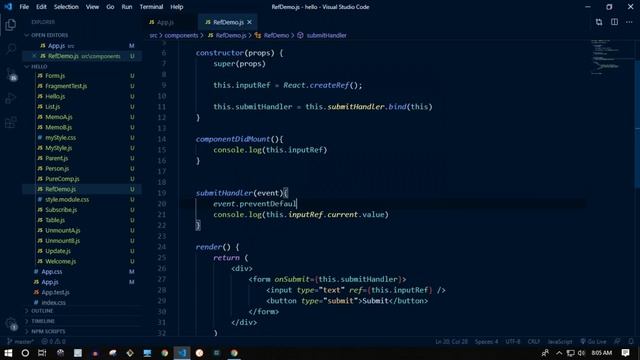
Task: Open errors and warnings status indicator
Action: pyautogui.click(x=53, y=341)
